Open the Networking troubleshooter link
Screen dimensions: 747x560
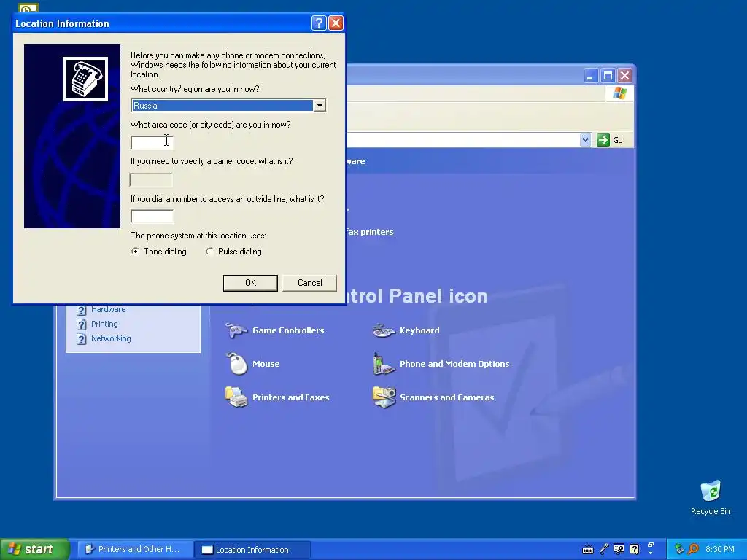click(111, 338)
